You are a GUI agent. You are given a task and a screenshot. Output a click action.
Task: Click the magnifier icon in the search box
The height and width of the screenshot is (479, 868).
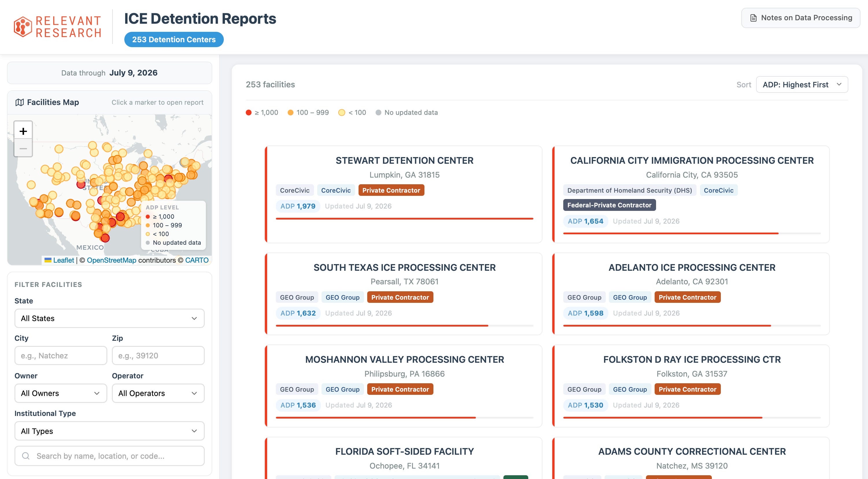point(26,456)
